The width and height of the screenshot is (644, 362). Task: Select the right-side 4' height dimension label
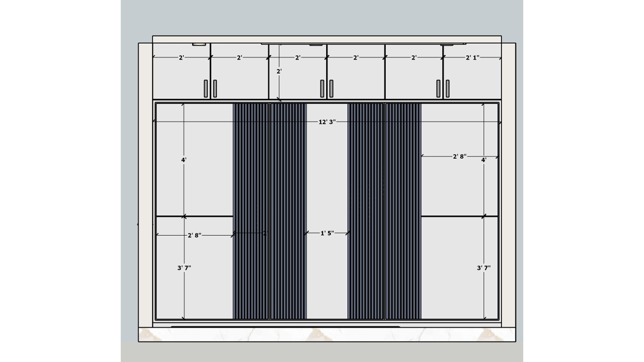click(x=484, y=160)
